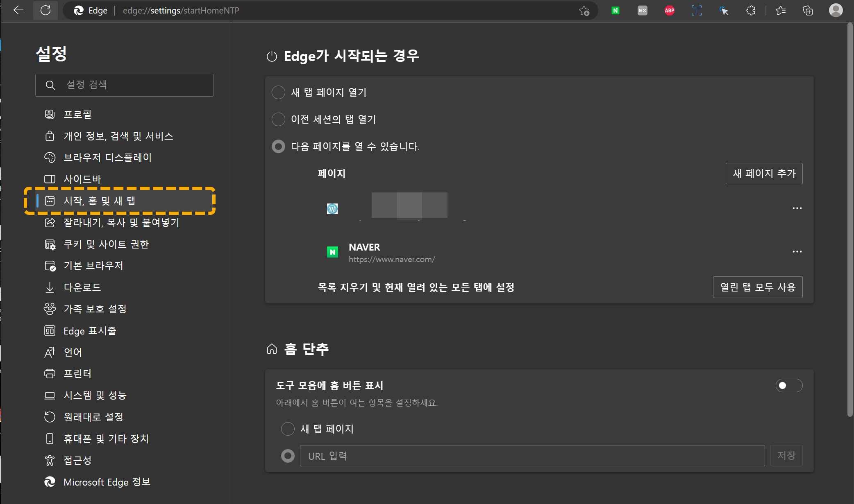Image resolution: width=854 pixels, height=504 pixels.
Task: Open the Adblock Plus extension
Action: tap(669, 10)
